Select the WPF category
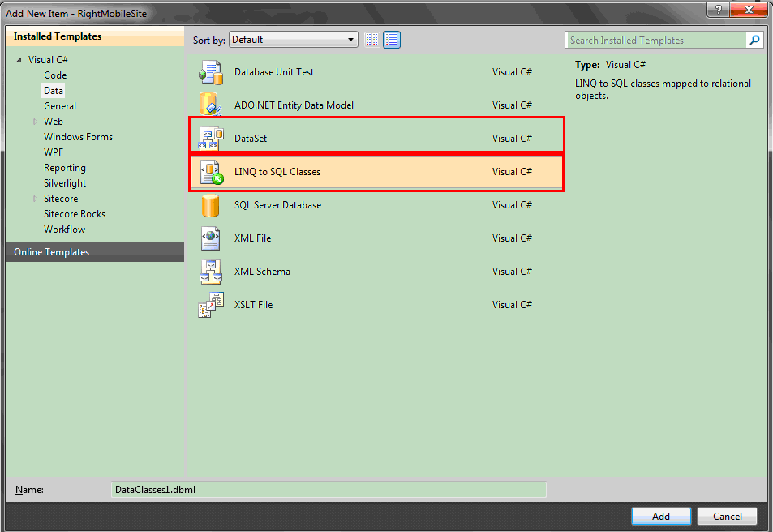 coord(54,152)
